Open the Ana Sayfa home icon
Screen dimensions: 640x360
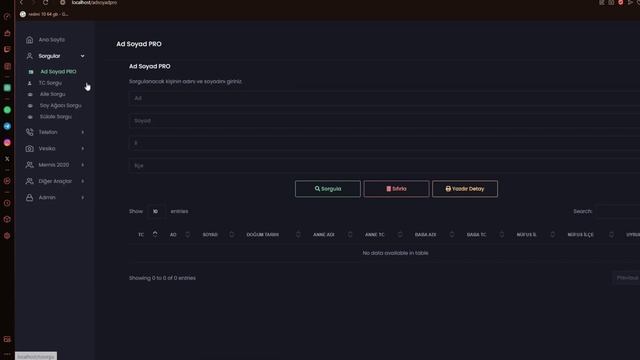(x=29, y=40)
